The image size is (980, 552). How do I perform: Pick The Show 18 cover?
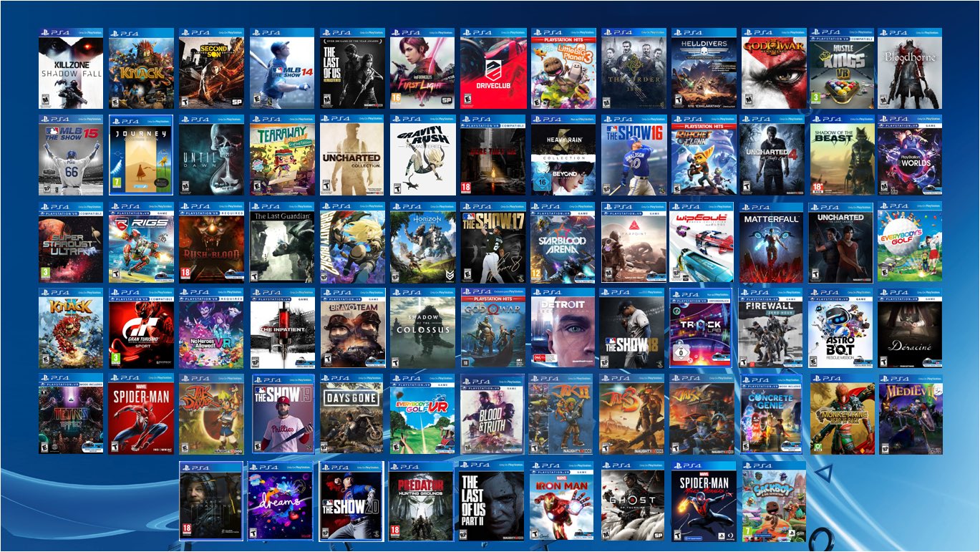coord(631,328)
